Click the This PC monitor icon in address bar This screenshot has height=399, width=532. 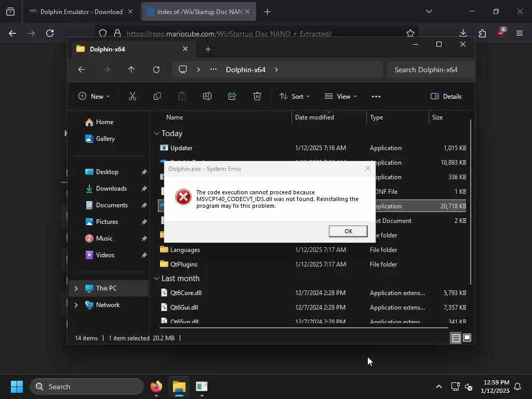183,70
